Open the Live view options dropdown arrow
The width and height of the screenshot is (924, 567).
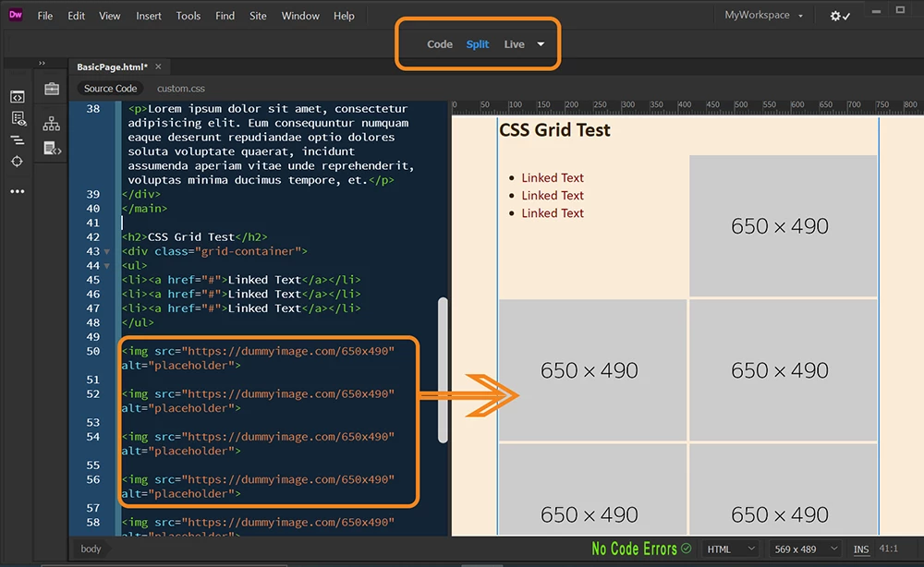[x=541, y=44]
